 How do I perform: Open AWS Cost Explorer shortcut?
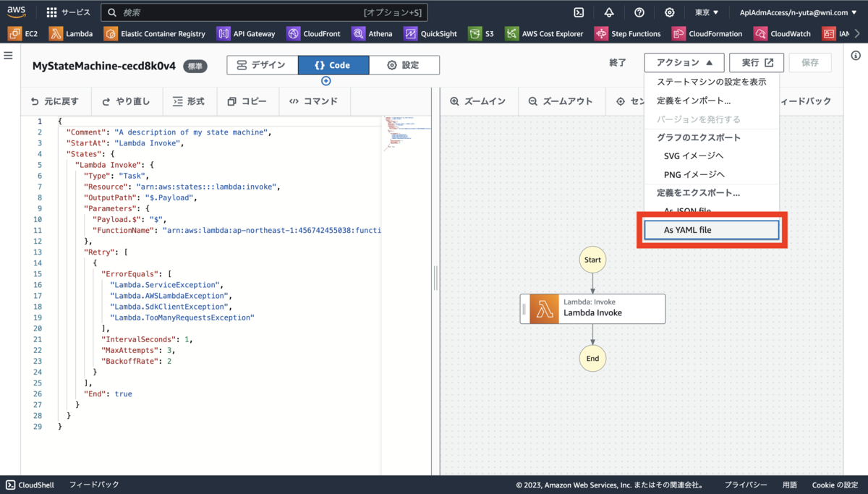(544, 33)
